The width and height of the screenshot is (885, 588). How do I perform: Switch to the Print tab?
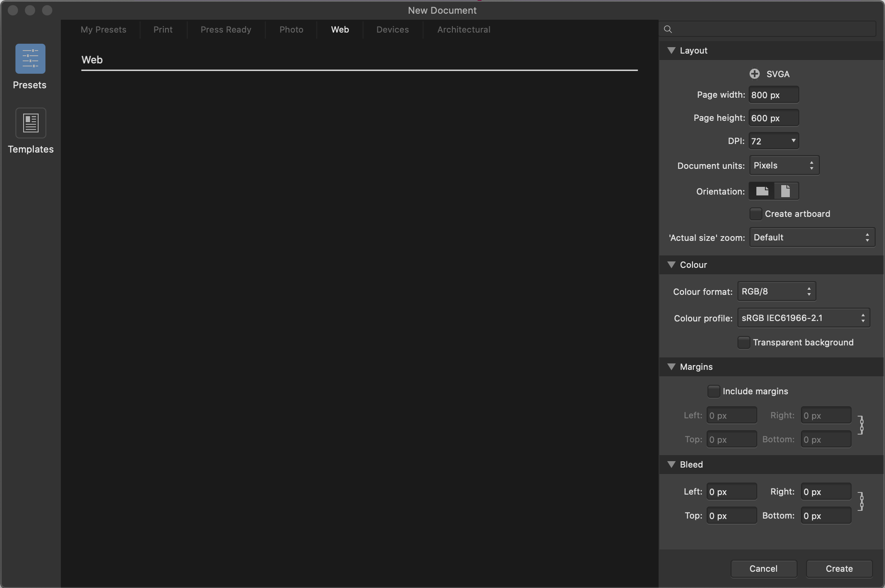pyautogui.click(x=163, y=30)
